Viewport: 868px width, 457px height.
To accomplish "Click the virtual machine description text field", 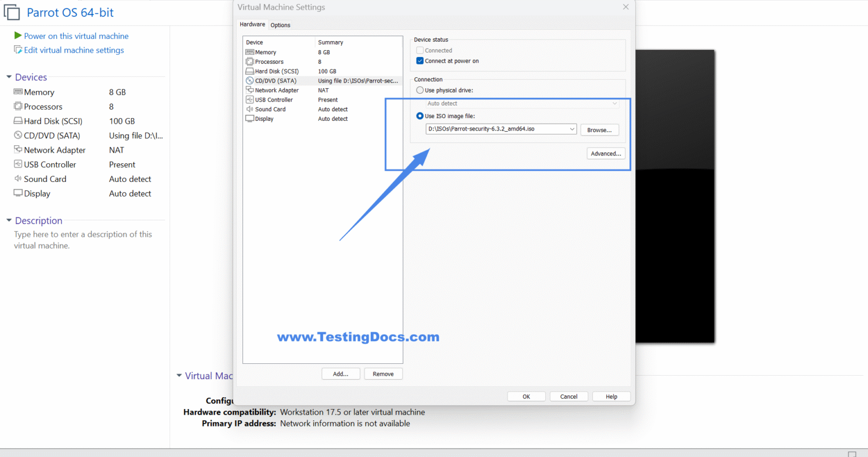I will tap(84, 240).
